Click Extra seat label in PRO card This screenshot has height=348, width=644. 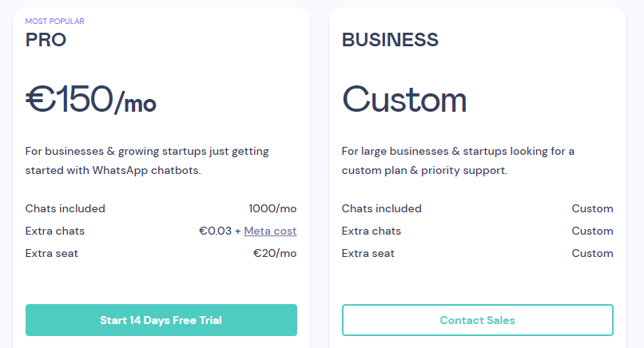(52, 253)
